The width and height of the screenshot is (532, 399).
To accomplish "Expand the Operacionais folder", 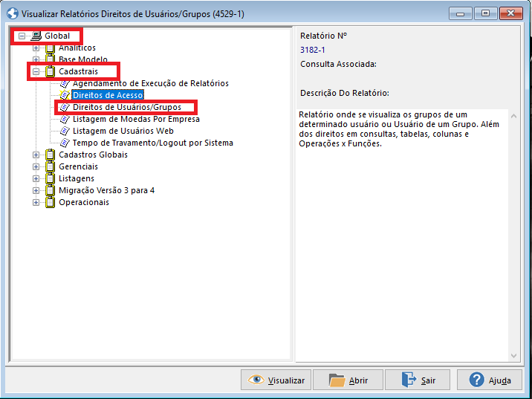I will click(x=36, y=203).
